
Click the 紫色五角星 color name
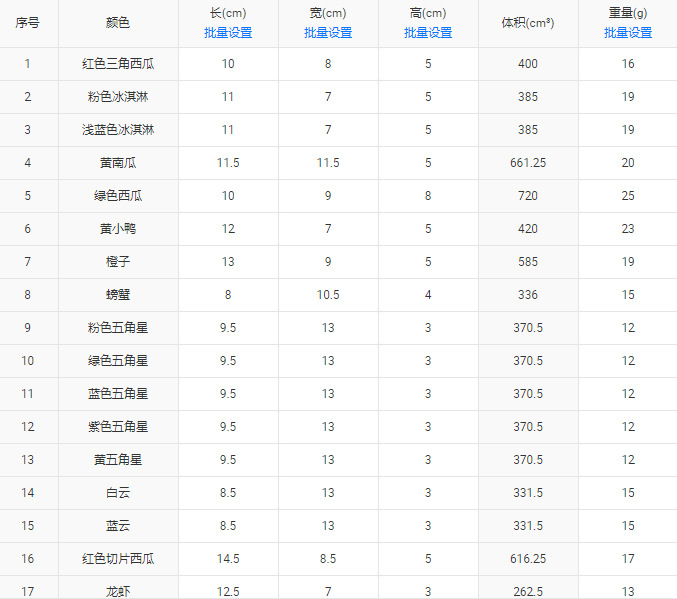[118, 427]
